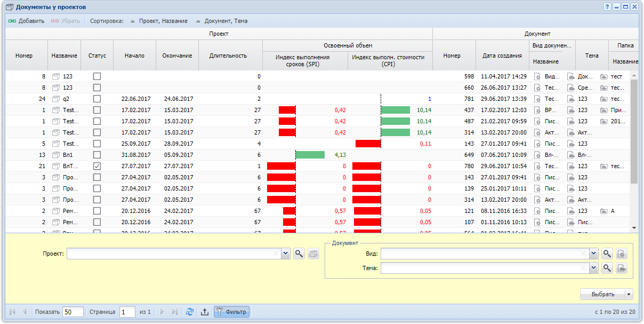Image resolution: width=644 pixels, height=324 pixels.
Task: Click folder icon in document 121 row
Action: (x=604, y=211)
